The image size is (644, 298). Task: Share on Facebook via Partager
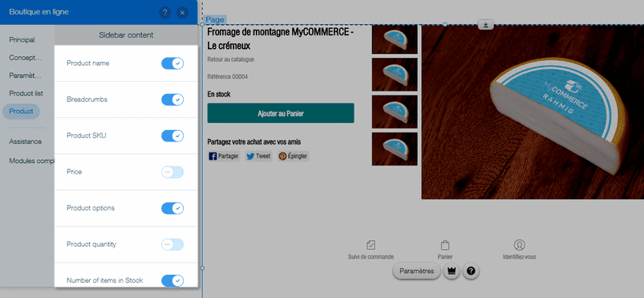coord(224,157)
